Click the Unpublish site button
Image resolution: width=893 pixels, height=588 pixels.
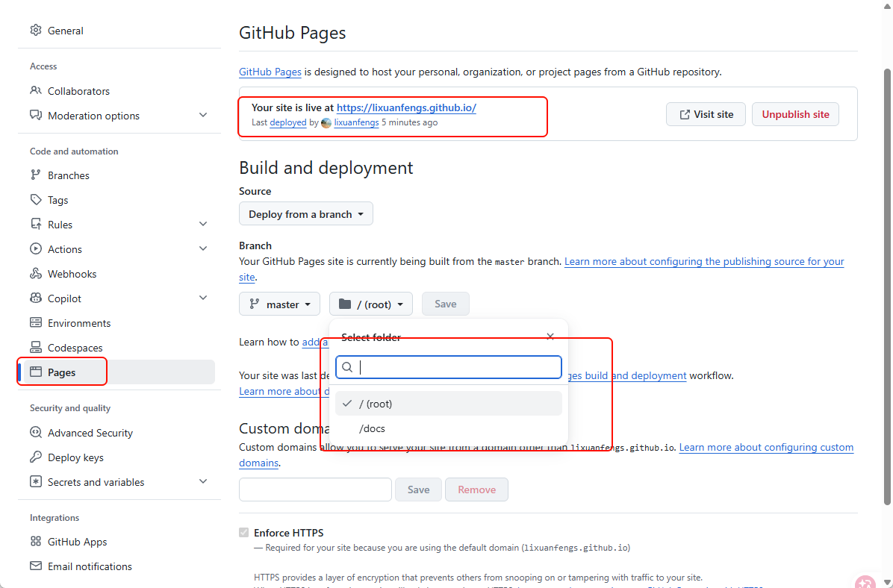pyautogui.click(x=796, y=114)
